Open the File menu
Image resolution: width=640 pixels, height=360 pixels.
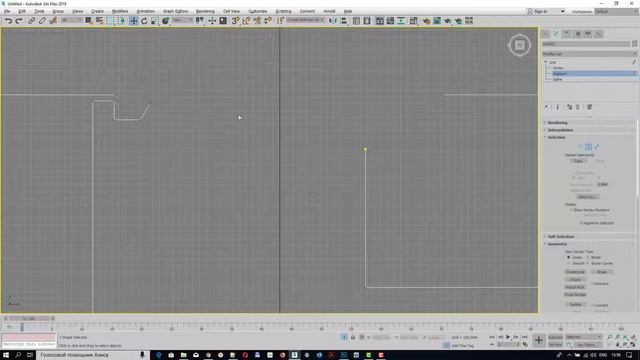click(x=7, y=11)
